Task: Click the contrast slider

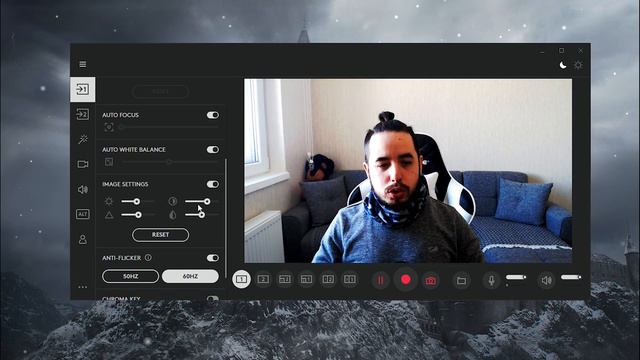Action: pyautogui.click(x=201, y=202)
